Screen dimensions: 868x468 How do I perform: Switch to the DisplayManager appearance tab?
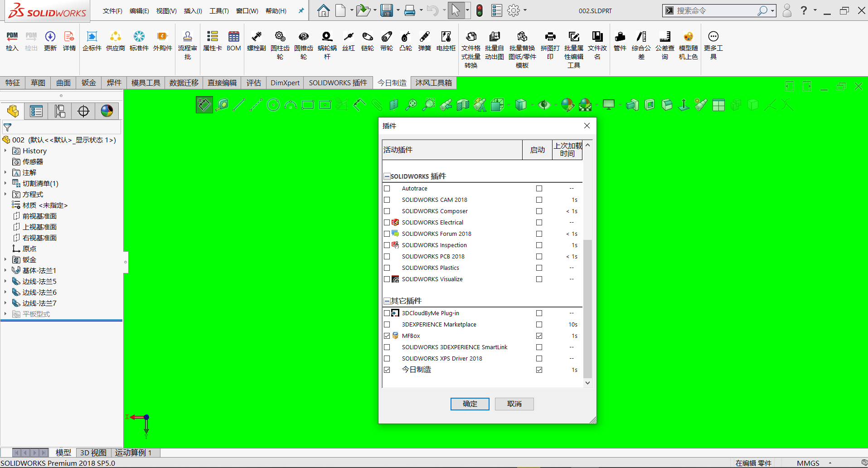107,111
